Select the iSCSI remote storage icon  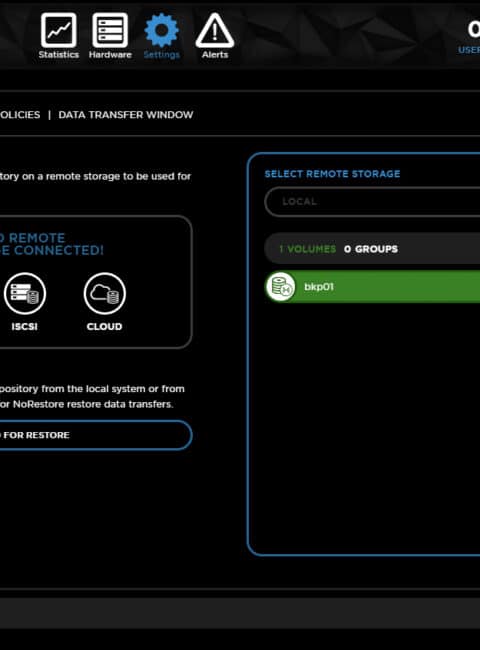(24, 293)
